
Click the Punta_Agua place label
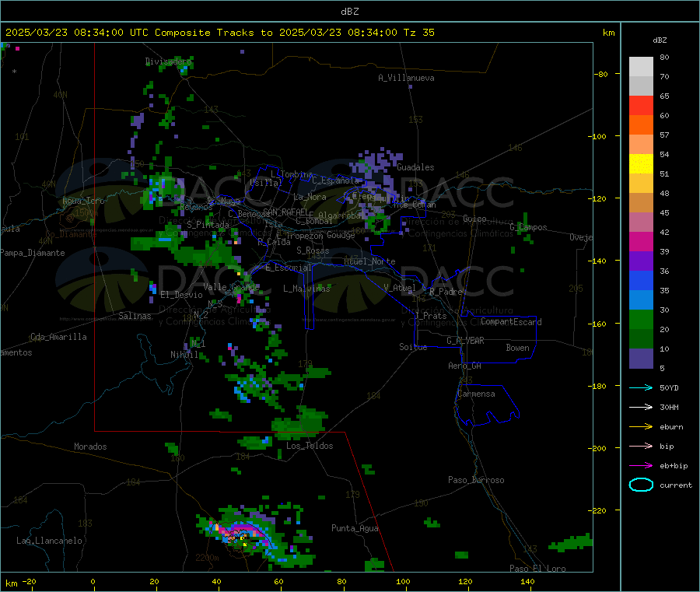point(355,528)
